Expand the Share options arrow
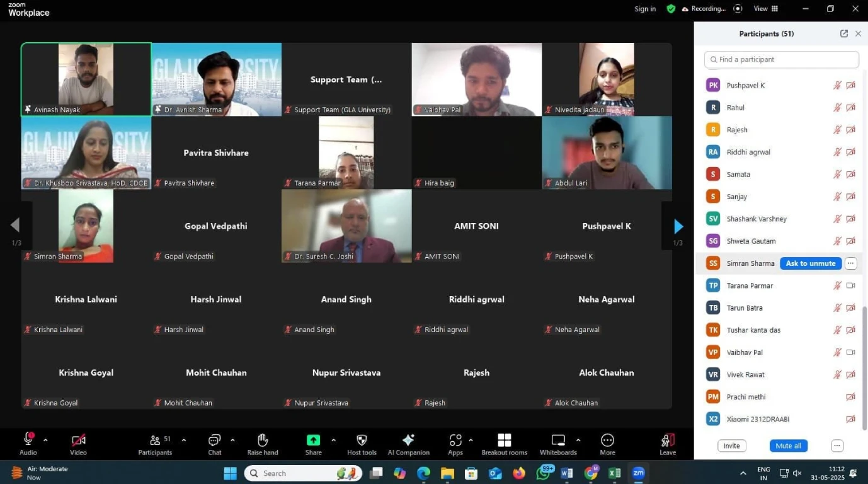The height and width of the screenshot is (484, 868). [x=333, y=441]
